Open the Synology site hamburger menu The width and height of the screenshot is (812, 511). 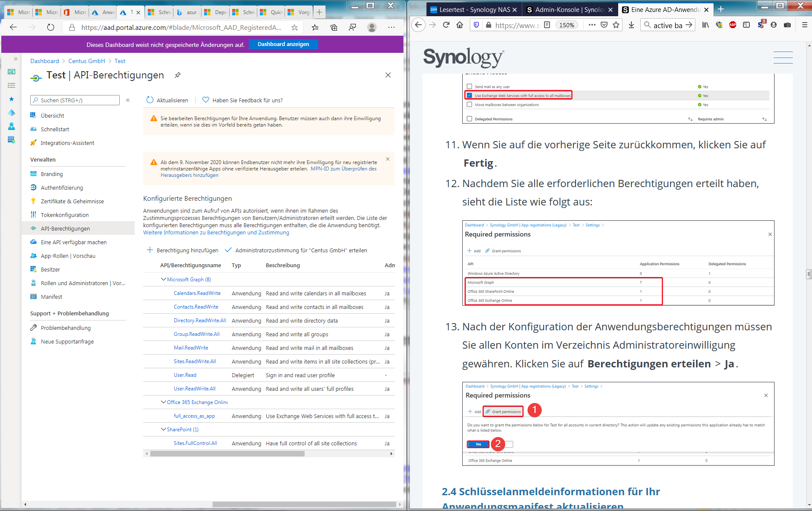pyautogui.click(x=783, y=58)
